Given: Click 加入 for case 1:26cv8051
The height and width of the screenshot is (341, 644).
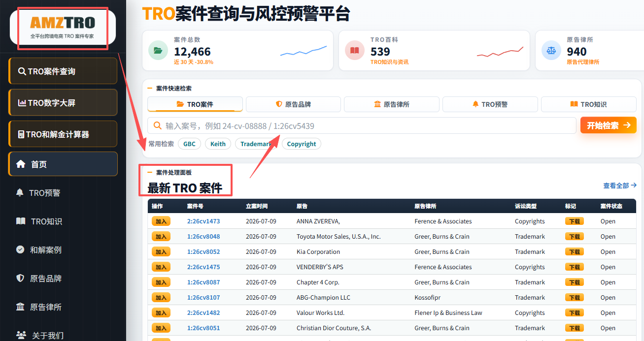Looking at the screenshot, I should (x=161, y=328).
